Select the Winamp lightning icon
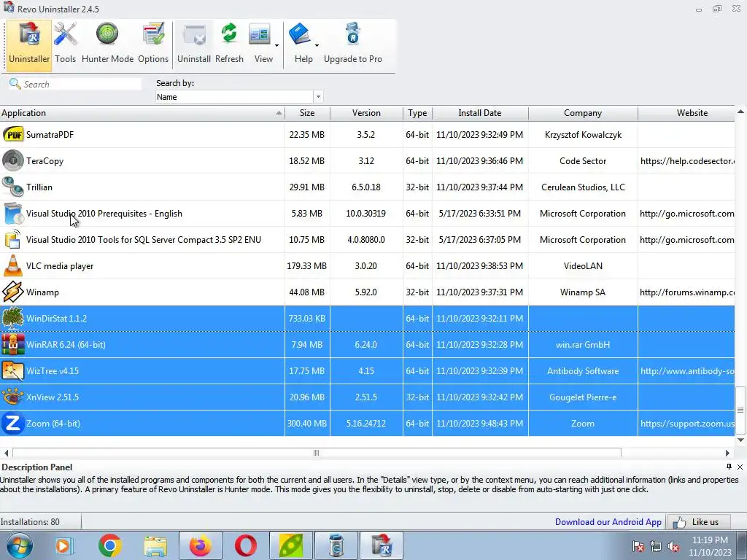The image size is (747, 560). coord(13,292)
